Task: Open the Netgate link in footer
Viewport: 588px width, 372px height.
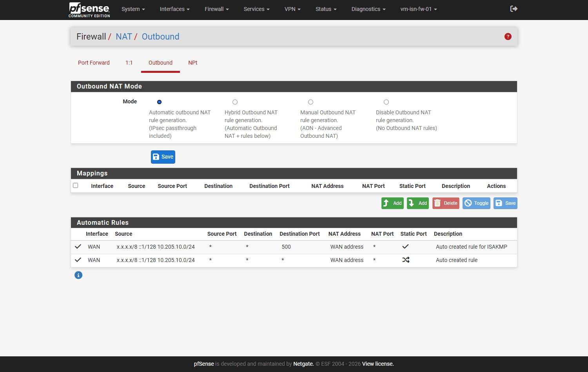Action: pyautogui.click(x=303, y=364)
